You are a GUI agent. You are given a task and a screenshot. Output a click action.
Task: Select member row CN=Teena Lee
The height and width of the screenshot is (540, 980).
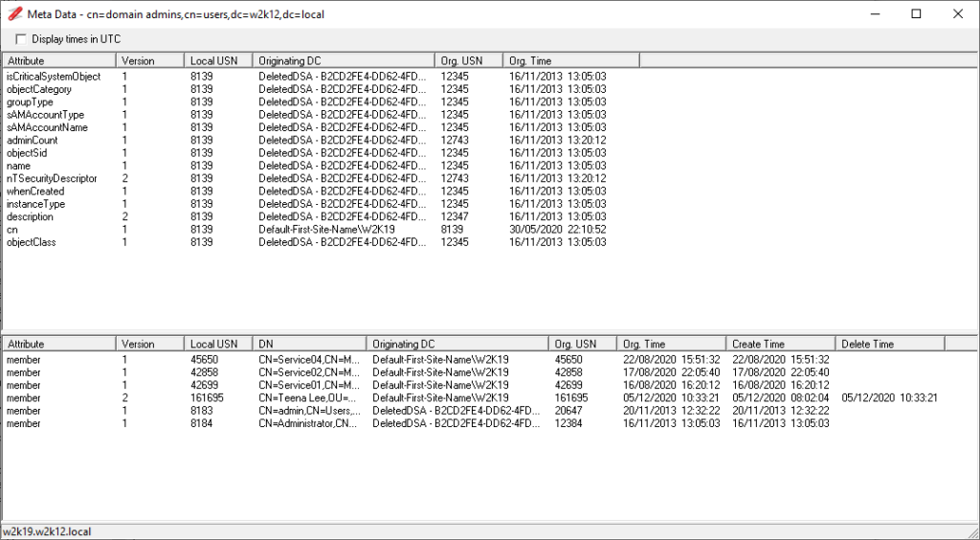tap(474, 398)
